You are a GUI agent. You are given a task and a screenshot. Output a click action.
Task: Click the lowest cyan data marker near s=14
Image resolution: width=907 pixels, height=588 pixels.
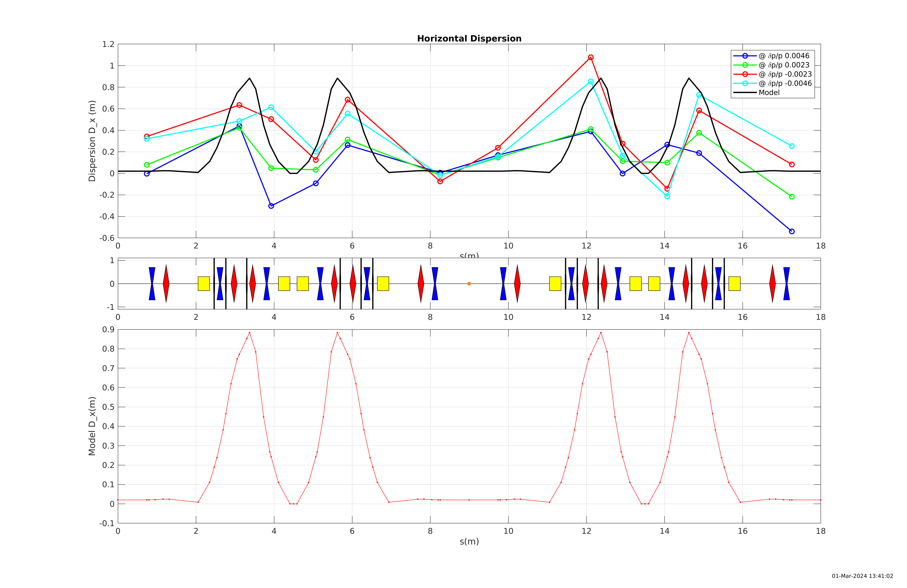(667, 196)
